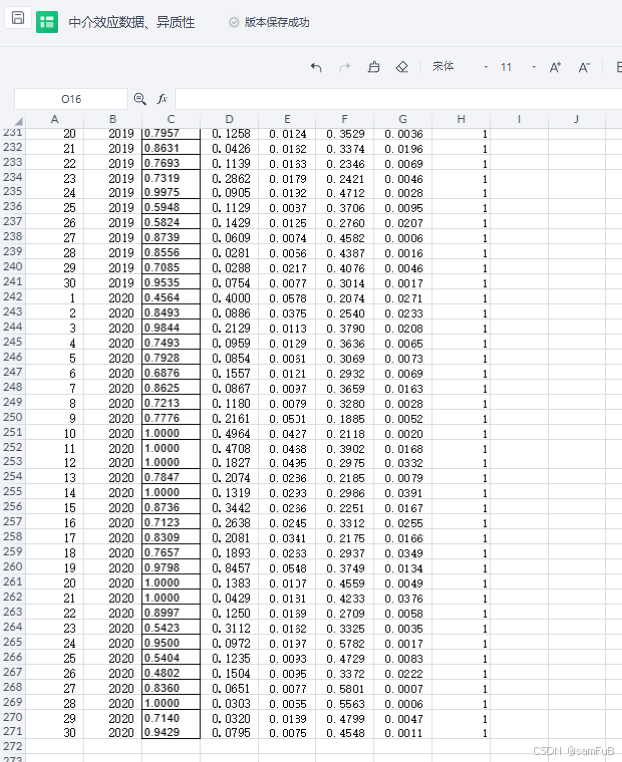Click cell containing 0.9844
The height and width of the screenshot is (762, 622).
click(x=171, y=328)
